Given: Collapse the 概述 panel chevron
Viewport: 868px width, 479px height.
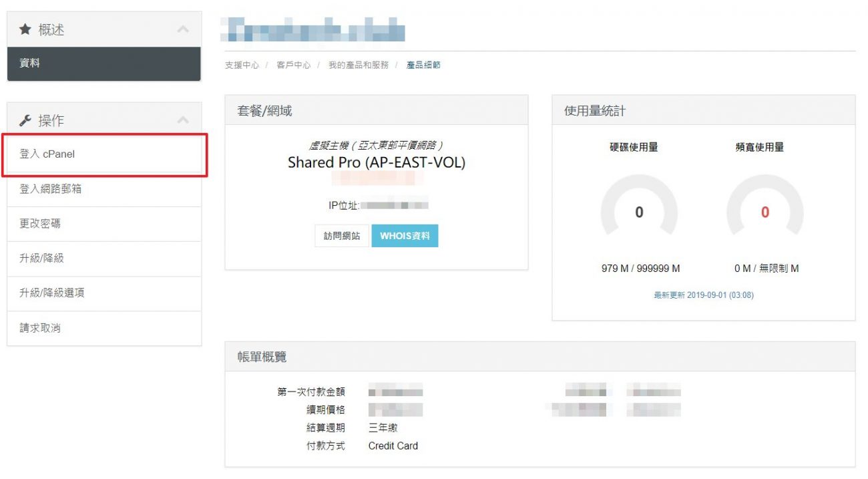Looking at the screenshot, I should (x=182, y=29).
